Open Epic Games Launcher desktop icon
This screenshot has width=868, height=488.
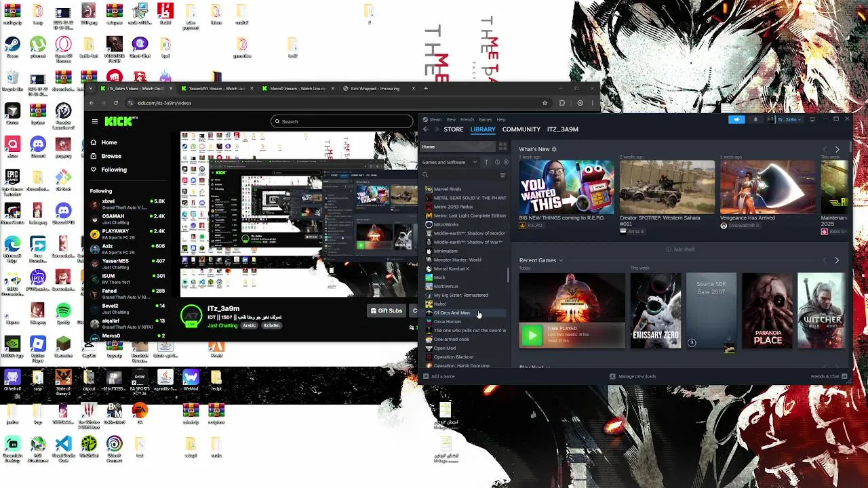[x=12, y=181]
